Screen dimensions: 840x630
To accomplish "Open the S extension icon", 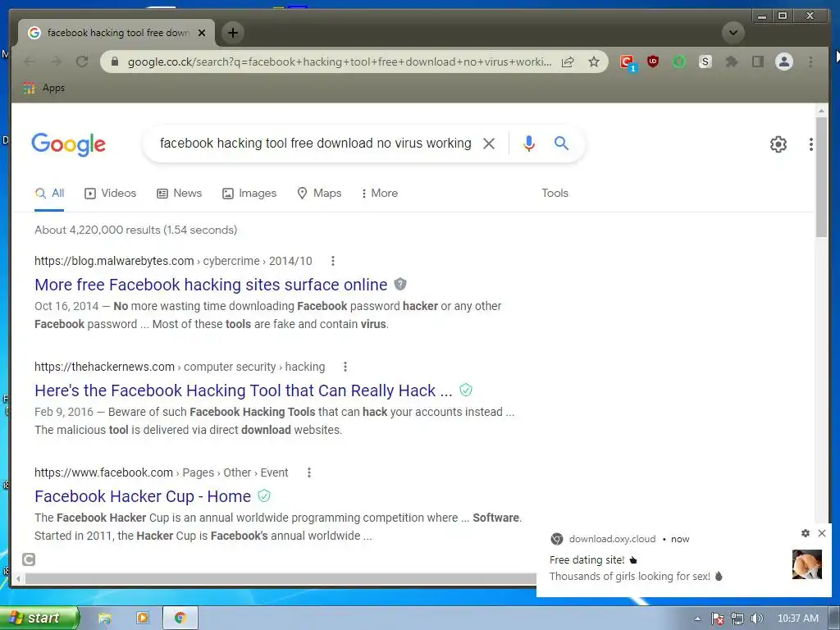I will [705, 62].
